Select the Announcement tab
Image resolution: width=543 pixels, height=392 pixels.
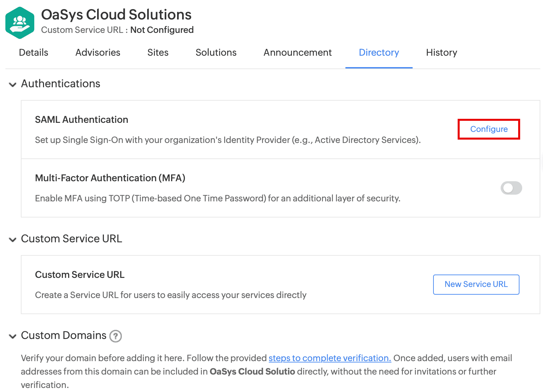coord(297,53)
